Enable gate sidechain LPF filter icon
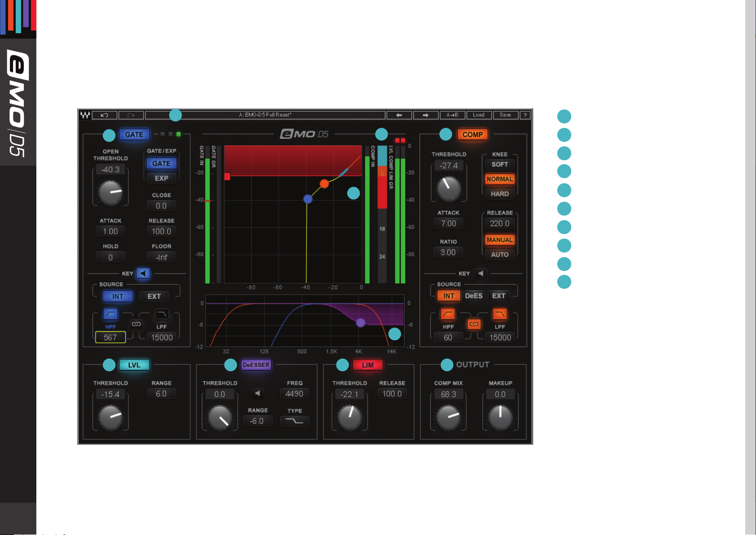The width and height of the screenshot is (756, 535). tap(162, 314)
